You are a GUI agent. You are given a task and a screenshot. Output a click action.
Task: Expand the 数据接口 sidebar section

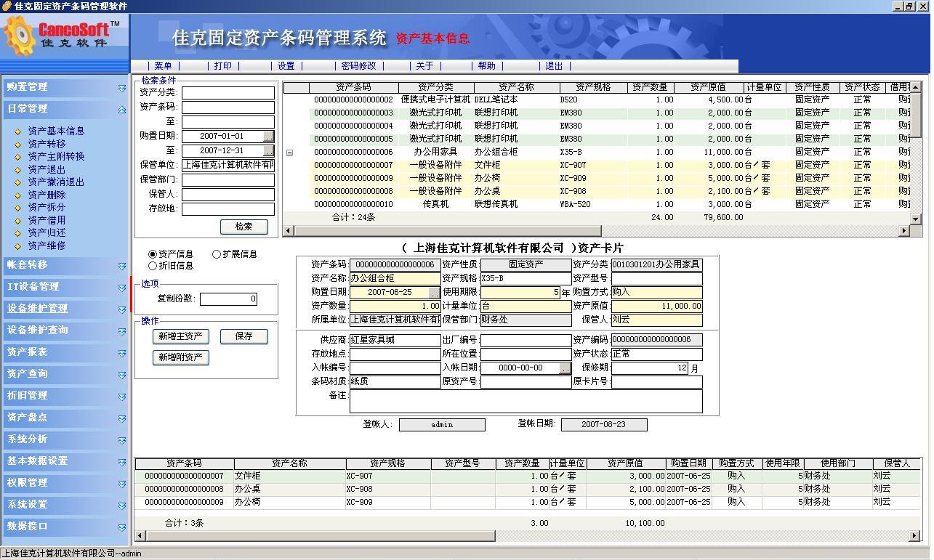coord(122,527)
